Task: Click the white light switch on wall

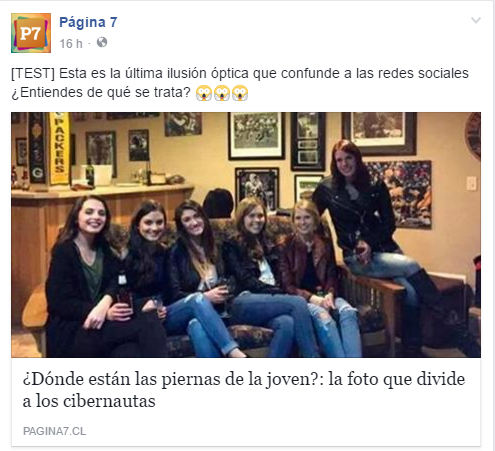Action: [x=471, y=183]
